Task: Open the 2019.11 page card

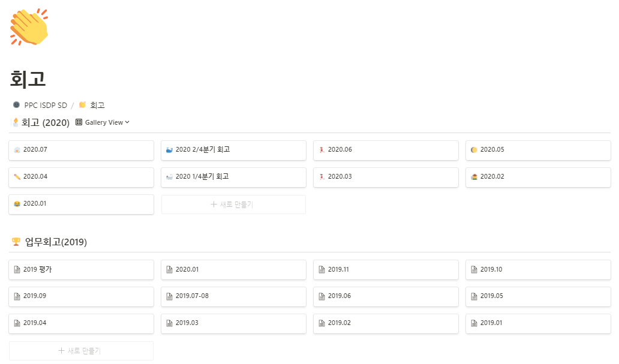Action: (x=386, y=270)
